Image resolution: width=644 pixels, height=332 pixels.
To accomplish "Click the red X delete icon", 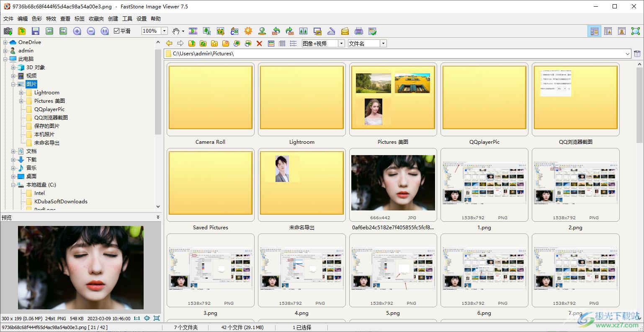I will tap(260, 43).
